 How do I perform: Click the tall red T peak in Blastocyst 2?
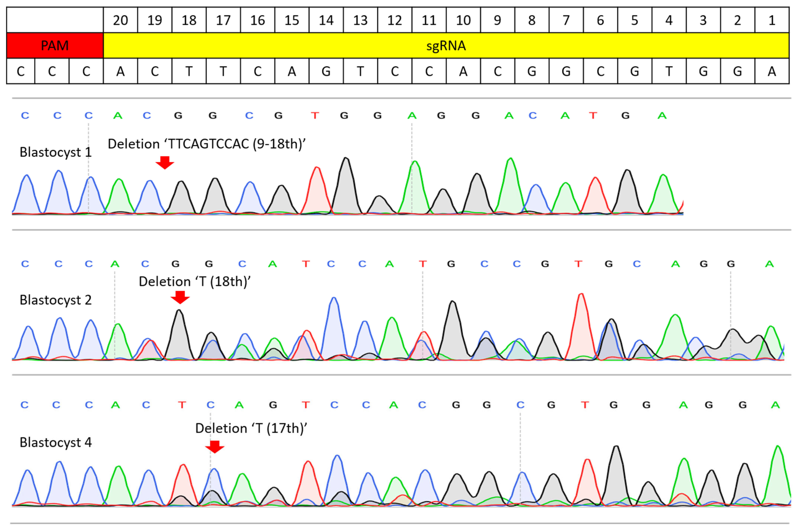tap(581, 322)
